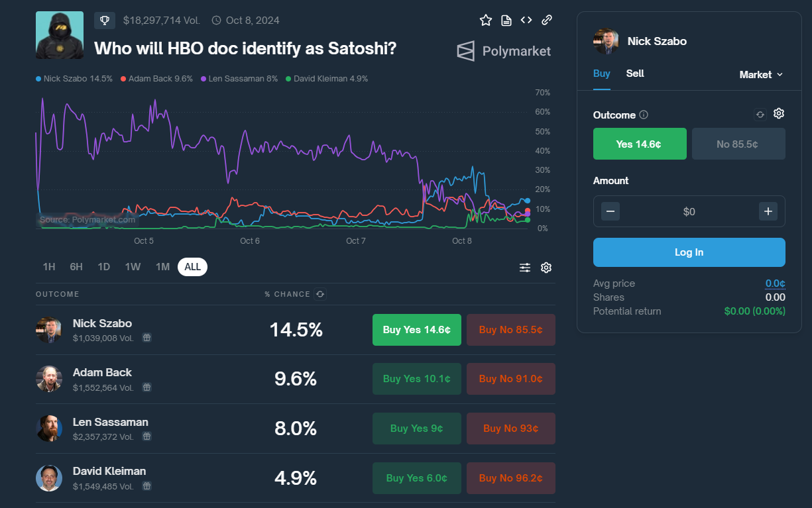Click the $18,297,714 Vol. text
This screenshot has height=508, width=812.
[x=162, y=21]
